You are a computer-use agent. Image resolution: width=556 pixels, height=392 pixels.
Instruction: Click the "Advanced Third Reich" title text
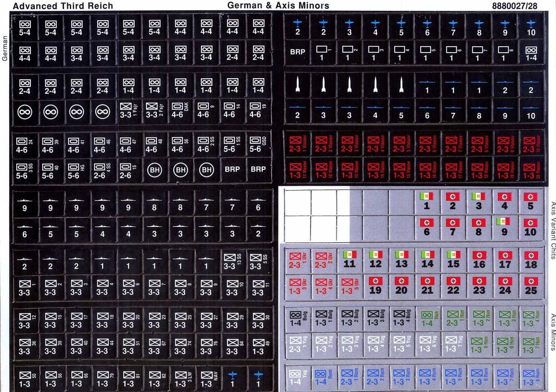coord(63,5)
